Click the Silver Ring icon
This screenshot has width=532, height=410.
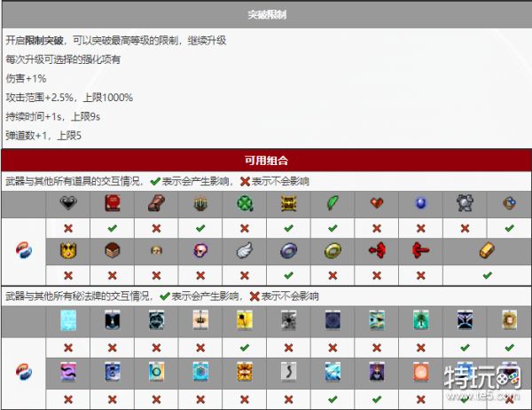tap(287, 251)
